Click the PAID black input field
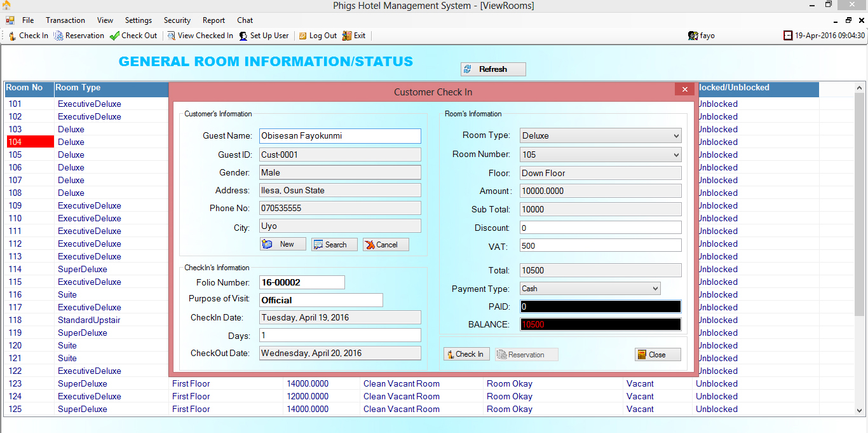The width and height of the screenshot is (868, 433). pyautogui.click(x=600, y=306)
